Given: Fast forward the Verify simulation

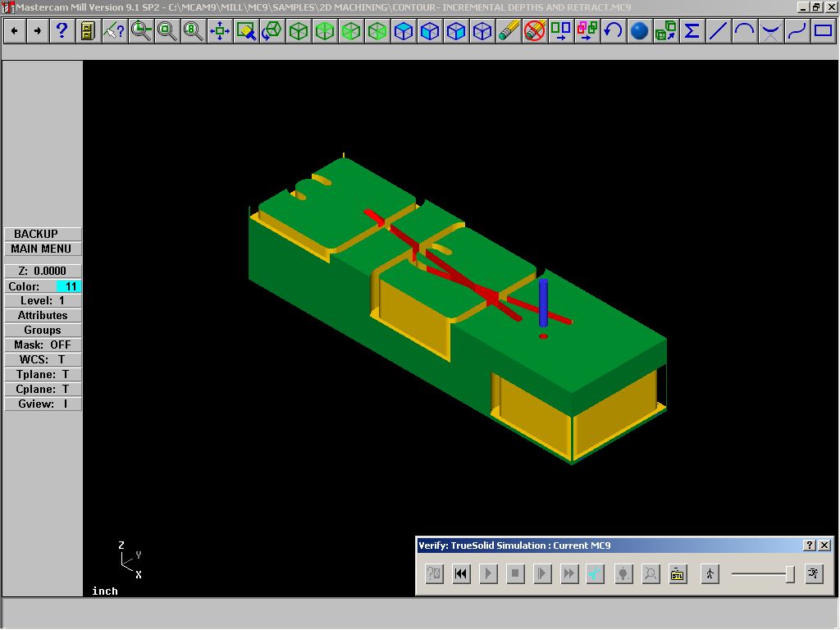Looking at the screenshot, I should (569, 573).
